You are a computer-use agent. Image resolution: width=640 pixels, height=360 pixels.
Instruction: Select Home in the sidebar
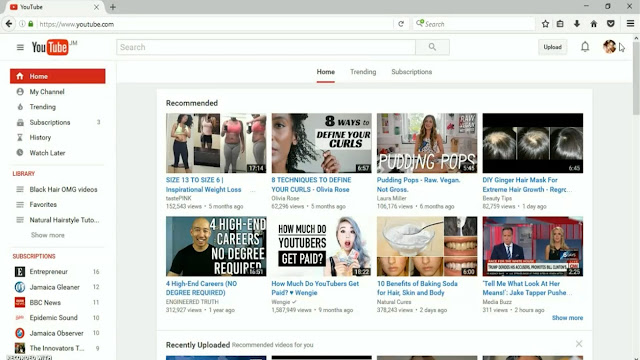[x=58, y=76]
